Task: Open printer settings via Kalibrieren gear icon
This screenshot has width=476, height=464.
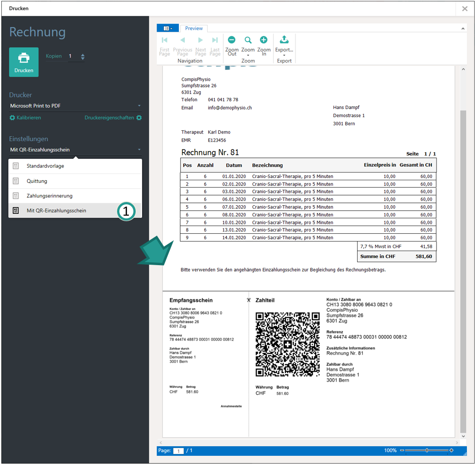Action: 12,117
